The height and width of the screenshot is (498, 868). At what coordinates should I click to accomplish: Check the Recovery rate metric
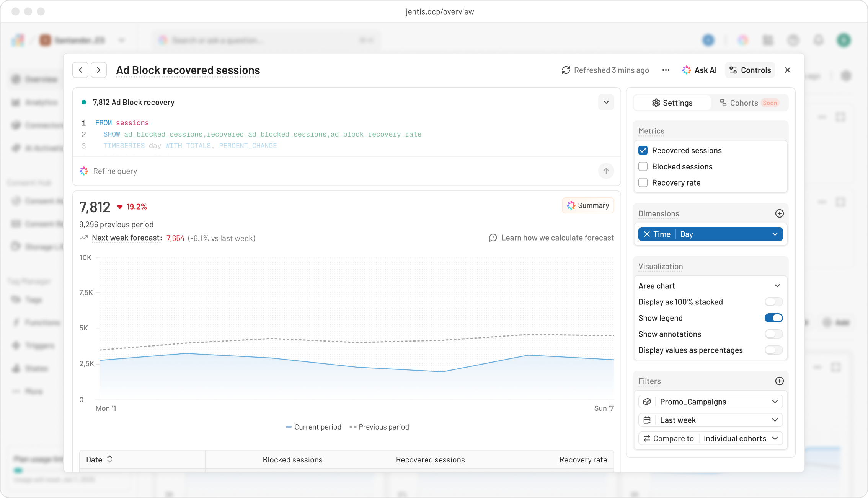(x=643, y=182)
